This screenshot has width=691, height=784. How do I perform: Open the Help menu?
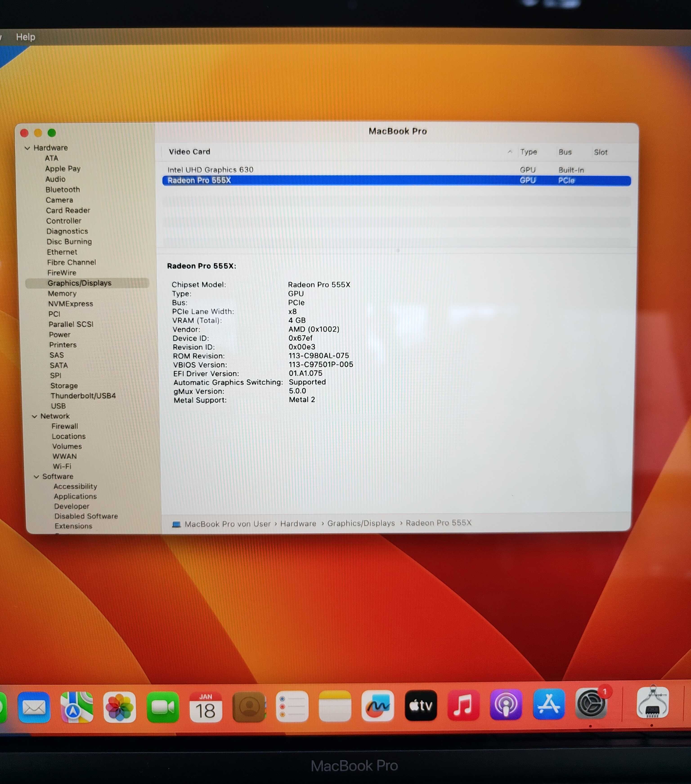pyautogui.click(x=26, y=37)
